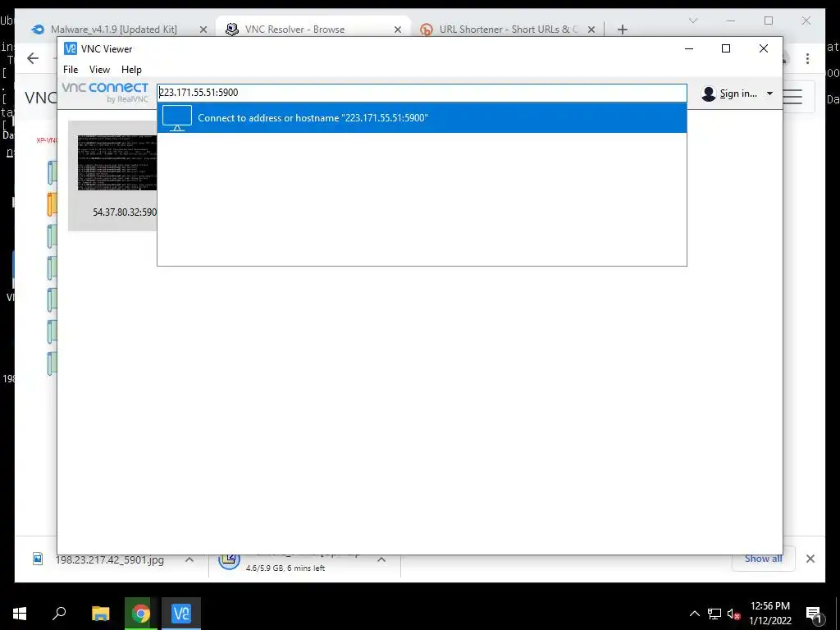Close the URL Shortener browser tab
The width and height of the screenshot is (840, 630).
[x=591, y=30]
